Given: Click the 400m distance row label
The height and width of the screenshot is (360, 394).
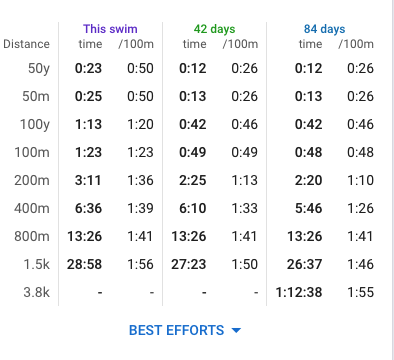Looking at the screenshot, I should 32,208.
